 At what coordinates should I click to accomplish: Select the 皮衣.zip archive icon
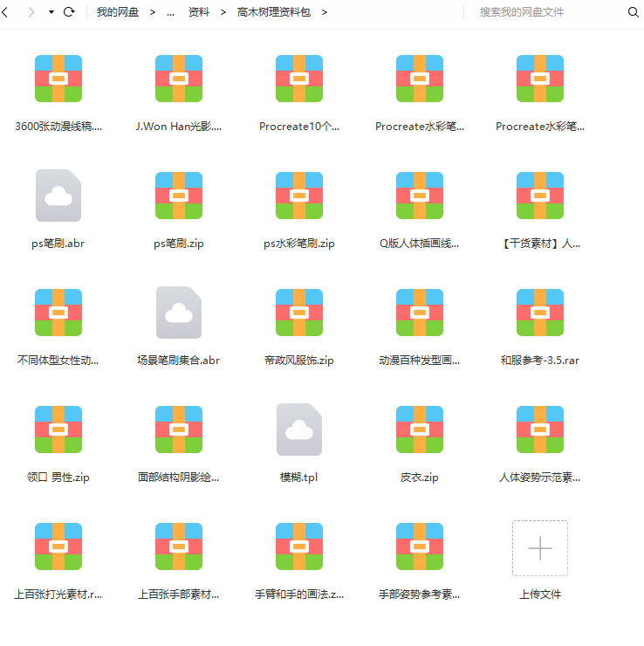pyautogui.click(x=419, y=430)
